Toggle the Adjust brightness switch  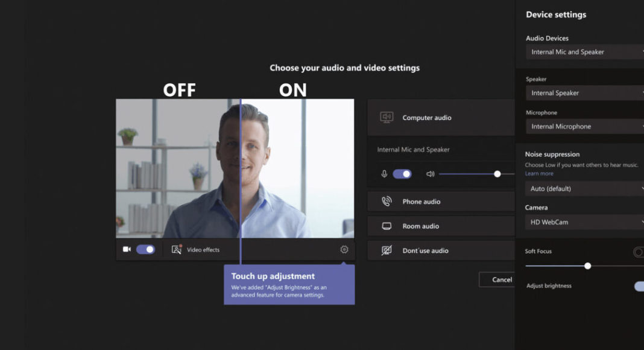pyautogui.click(x=640, y=286)
